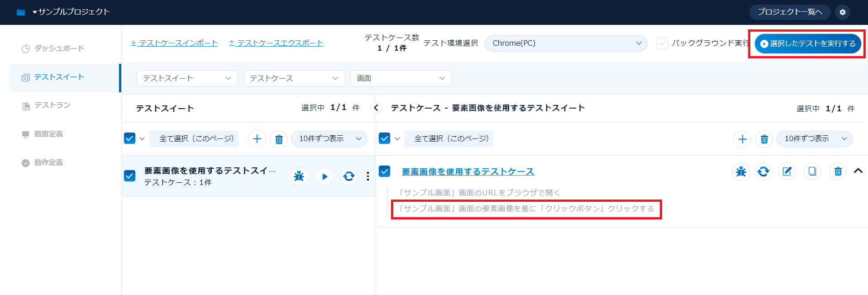The height and width of the screenshot is (295, 868).
Task: Toggle the バックグラウンド実行 checkbox
Action: click(x=662, y=43)
